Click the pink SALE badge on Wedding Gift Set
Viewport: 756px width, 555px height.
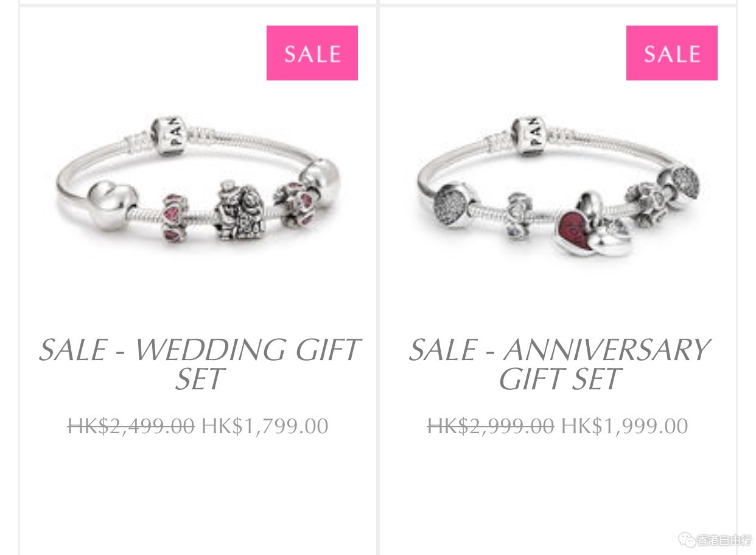[312, 53]
